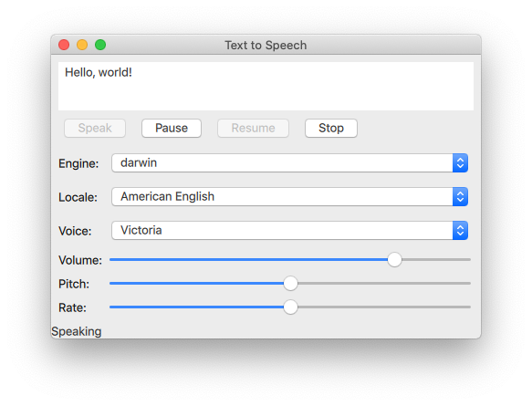Click the blue arrow stepper on Engine combo box
Image resolution: width=532 pixels, height=406 pixels.
(461, 162)
